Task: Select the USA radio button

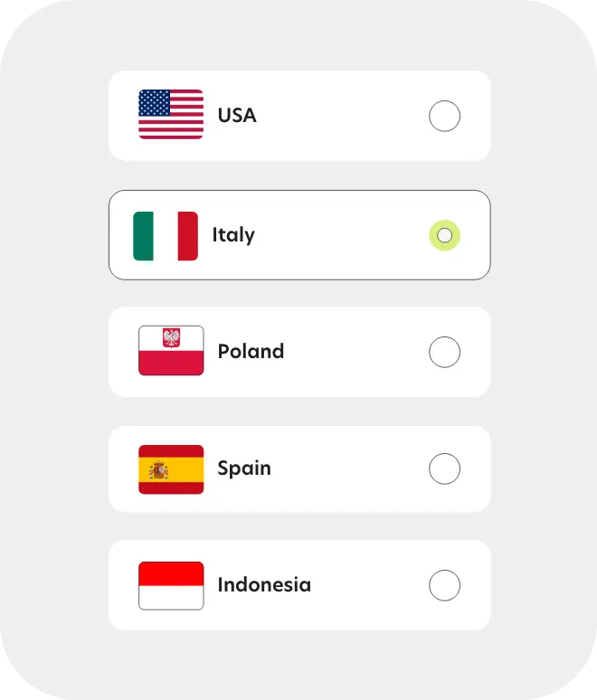Action: [444, 116]
